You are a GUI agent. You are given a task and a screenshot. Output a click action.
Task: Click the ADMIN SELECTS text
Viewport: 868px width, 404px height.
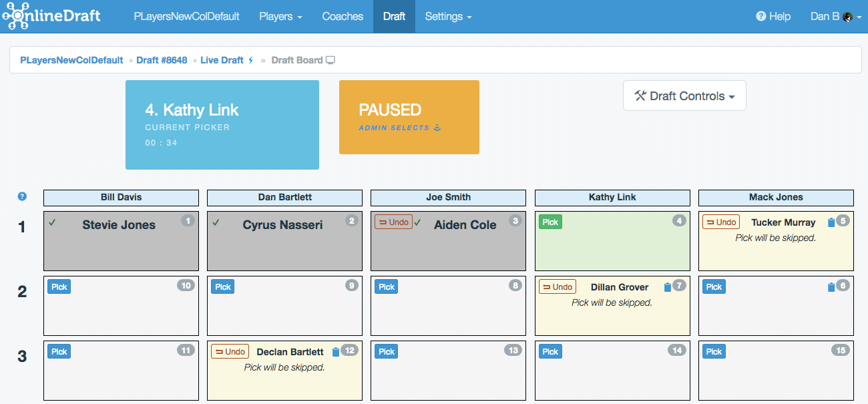point(394,128)
